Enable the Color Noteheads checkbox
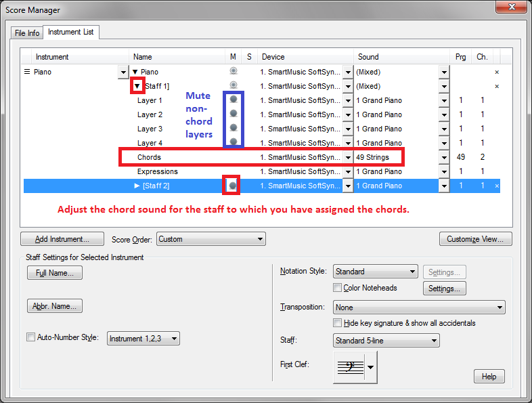 (338, 288)
